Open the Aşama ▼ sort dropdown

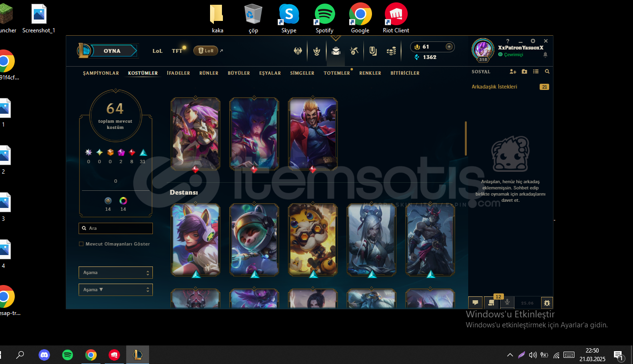click(116, 290)
